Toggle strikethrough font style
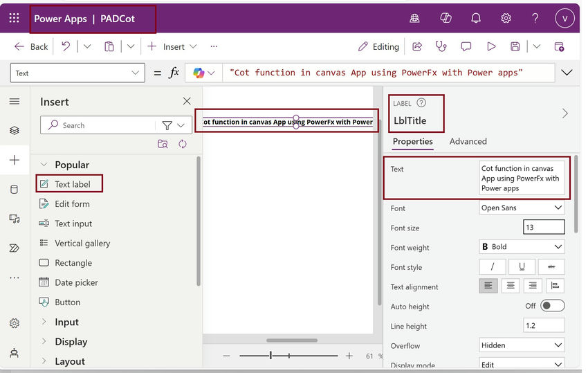This screenshot has height=373, width=588. coord(551,266)
